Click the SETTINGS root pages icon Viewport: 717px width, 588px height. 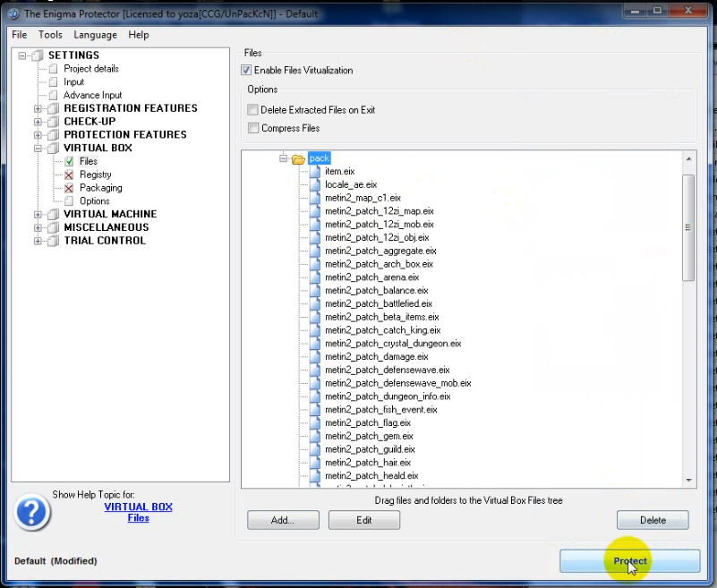pyautogui.click(x=38, y=55)
